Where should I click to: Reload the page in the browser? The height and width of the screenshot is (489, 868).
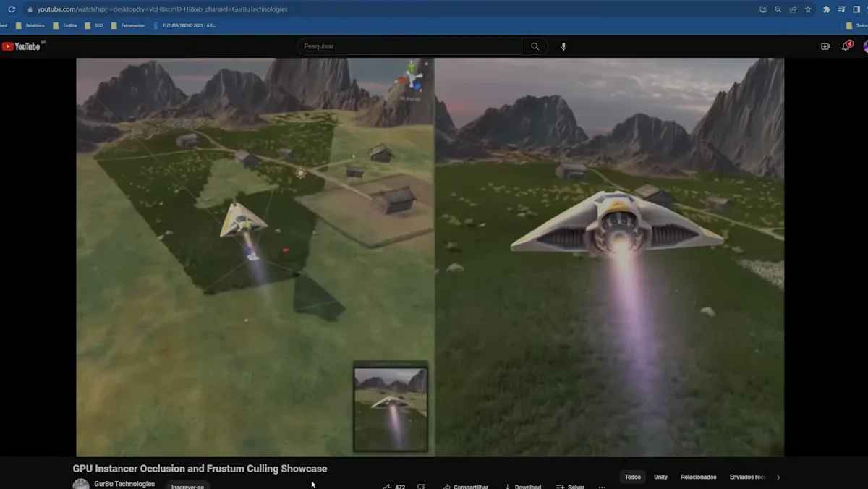click(x=12, y=9)
